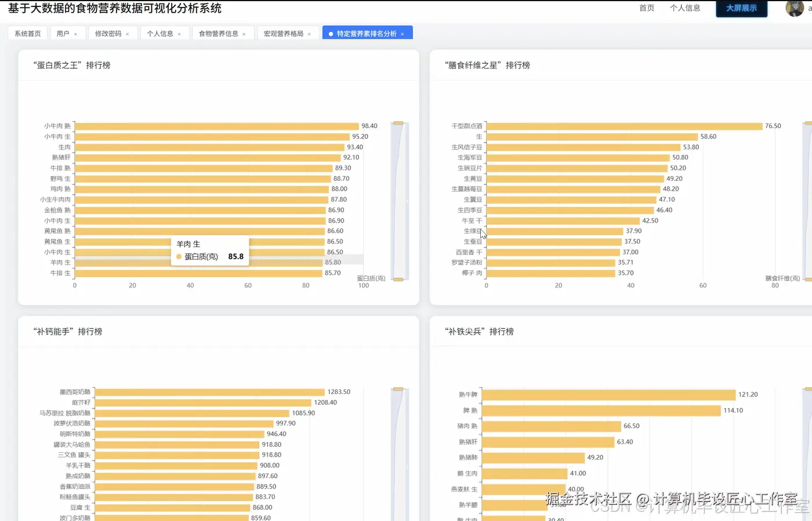Switch to the 系统首页 tab
Image resolution: width=812 pixels, height=521 pixels.
click(x=28, y=34)
